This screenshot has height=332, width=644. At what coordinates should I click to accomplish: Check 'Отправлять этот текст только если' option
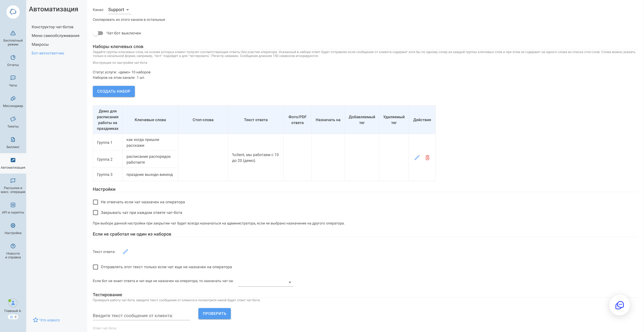95,267
